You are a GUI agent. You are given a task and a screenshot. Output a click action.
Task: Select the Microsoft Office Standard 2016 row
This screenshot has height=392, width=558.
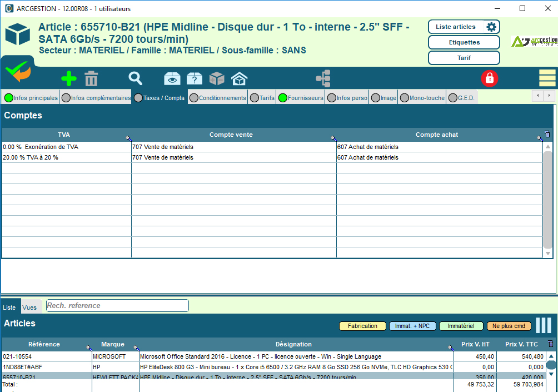click(x=260, y=356)
